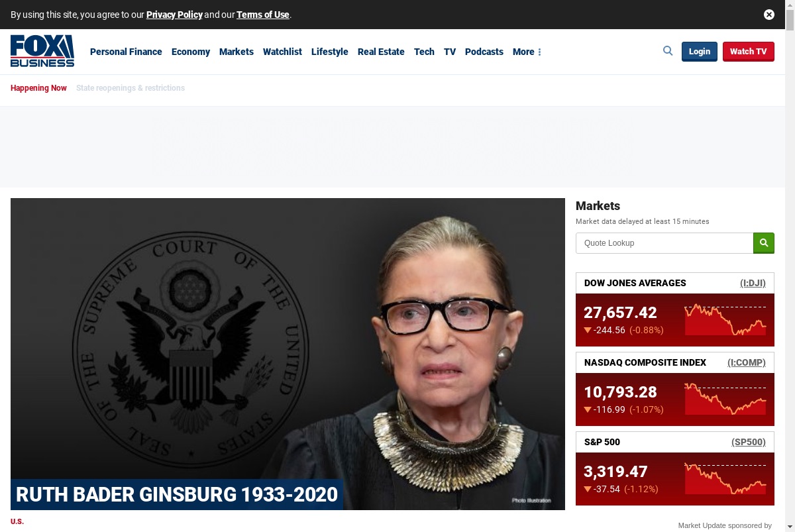This screenshot has width=795, height=532.
Task: Dismiss the privacy policy banner
Action: pyautogui.click(x=769, y=15)
